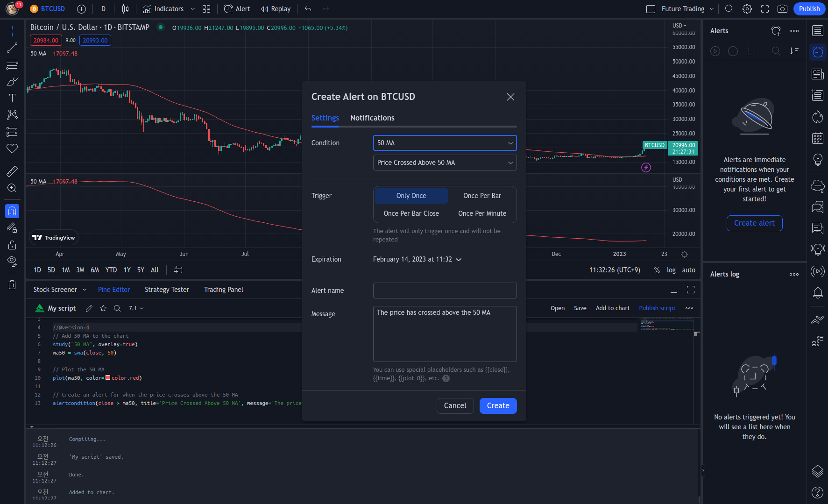Toggle the log scale
This screenshot has width=828, height=504.
point(671,270)
